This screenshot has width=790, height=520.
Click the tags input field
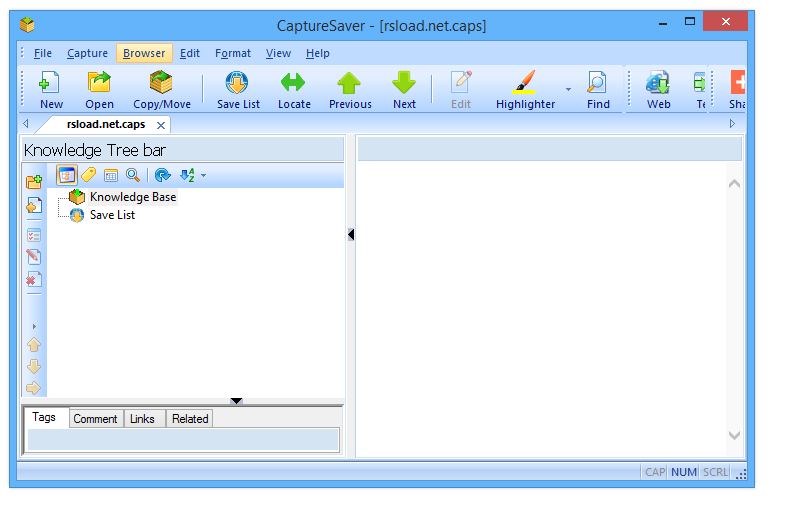click(183, 440)
